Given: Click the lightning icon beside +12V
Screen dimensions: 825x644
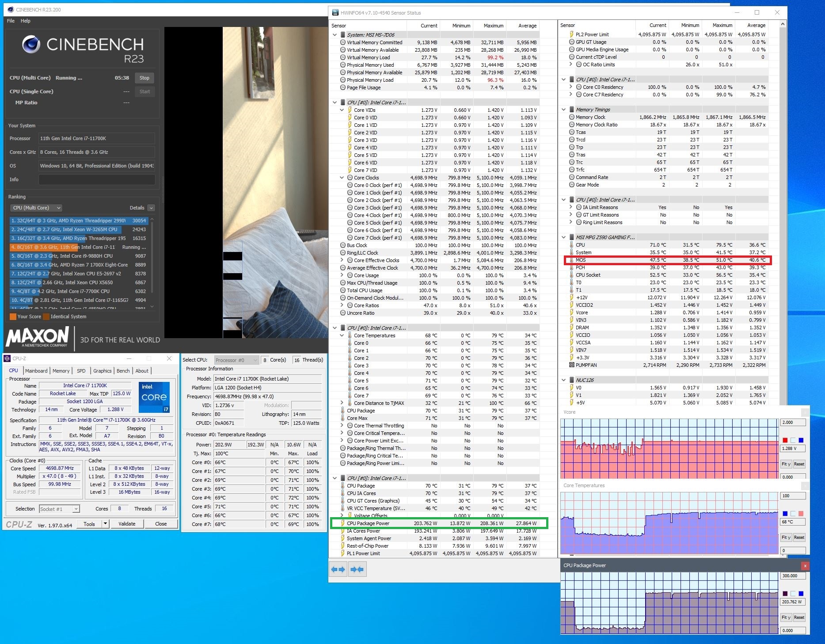Looking at the screenshot, I should [571, 297].
